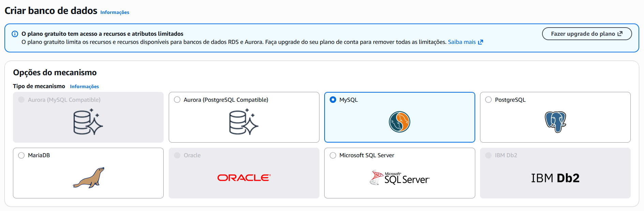This screenshot has height=211, width=644.
Task: Click the disabled IBM Db2 radio button
Action: pos(489,156)
